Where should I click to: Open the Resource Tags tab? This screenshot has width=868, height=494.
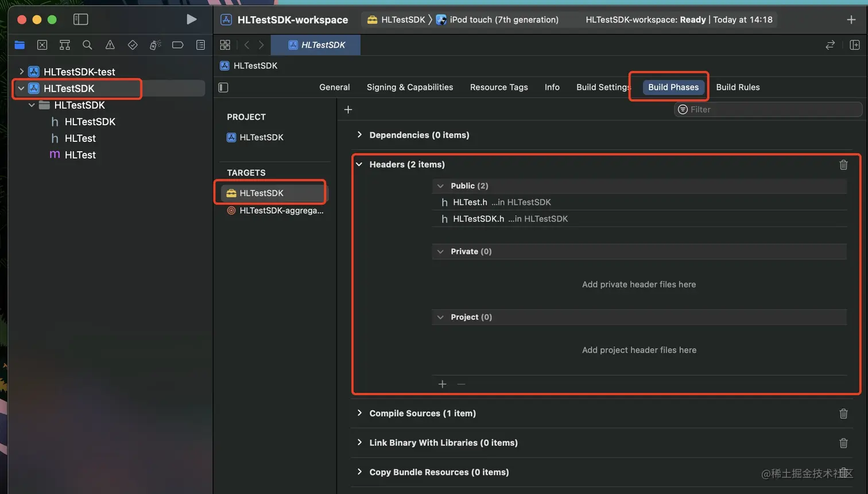point(499,87)
